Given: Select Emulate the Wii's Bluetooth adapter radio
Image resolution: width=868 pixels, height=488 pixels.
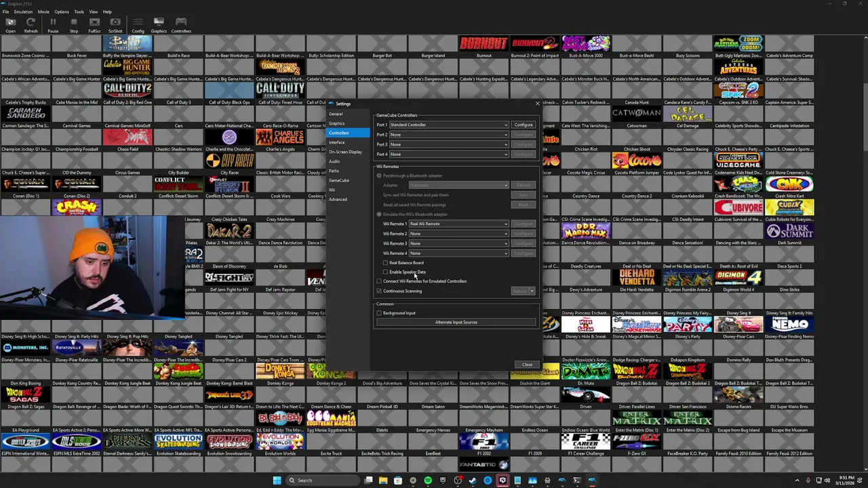Looking at the screenshot, I should click(379, 215).
